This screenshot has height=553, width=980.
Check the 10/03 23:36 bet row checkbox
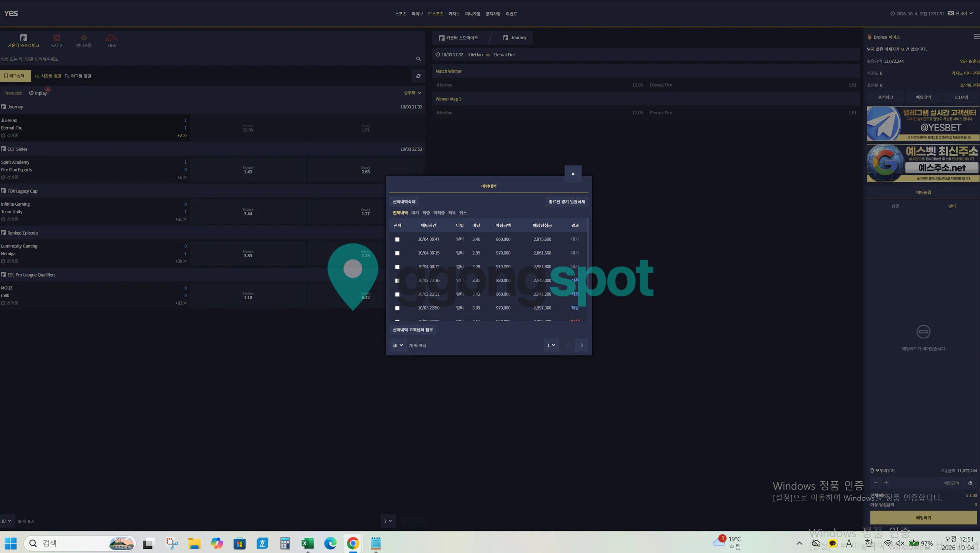coord(397,280)
